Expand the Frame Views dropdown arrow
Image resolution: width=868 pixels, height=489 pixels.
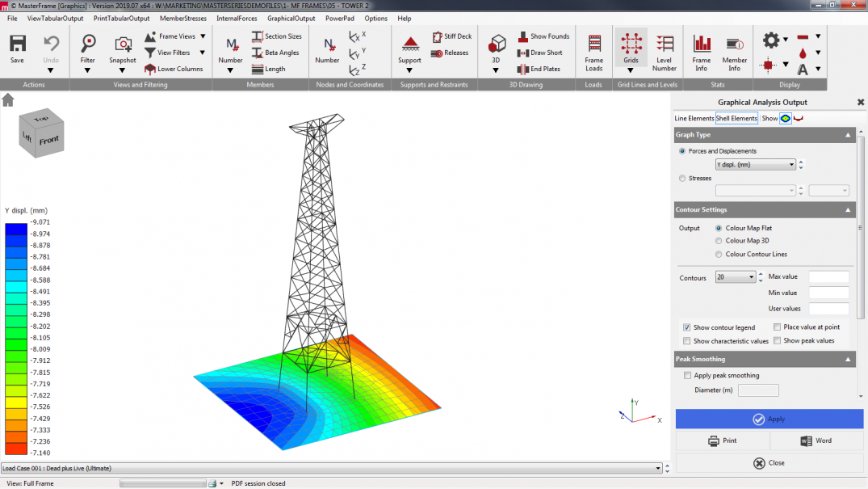[x=203, y=36]
